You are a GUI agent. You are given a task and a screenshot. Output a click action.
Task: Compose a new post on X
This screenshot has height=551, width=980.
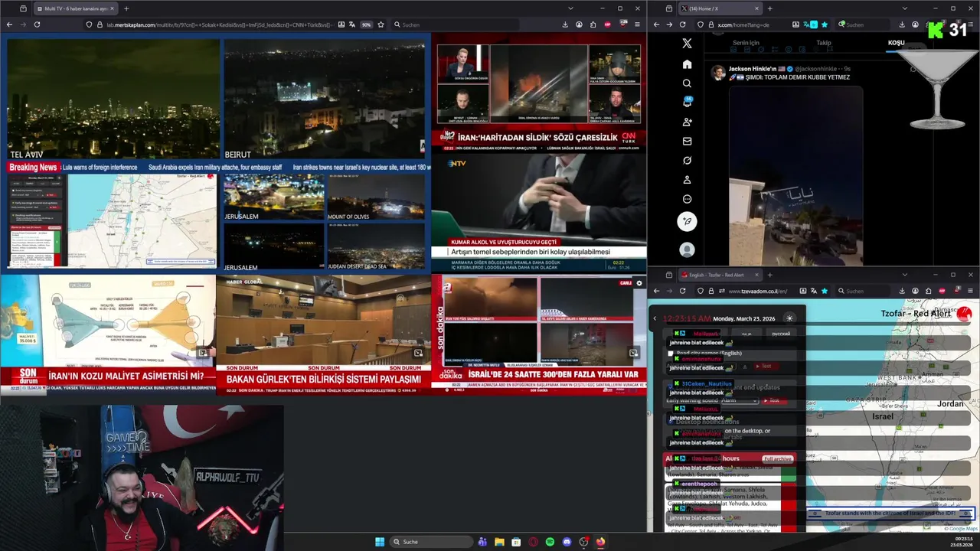click(687, 221)
